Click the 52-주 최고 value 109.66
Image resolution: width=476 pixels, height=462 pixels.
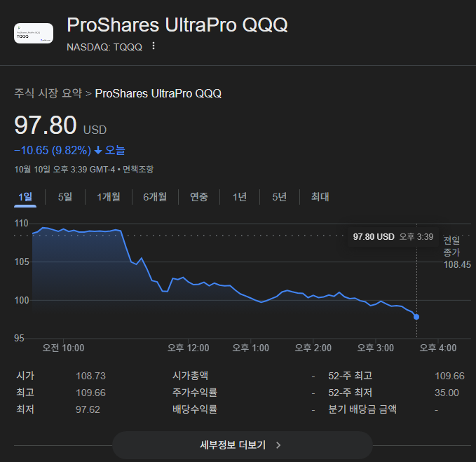coord(449,376)
